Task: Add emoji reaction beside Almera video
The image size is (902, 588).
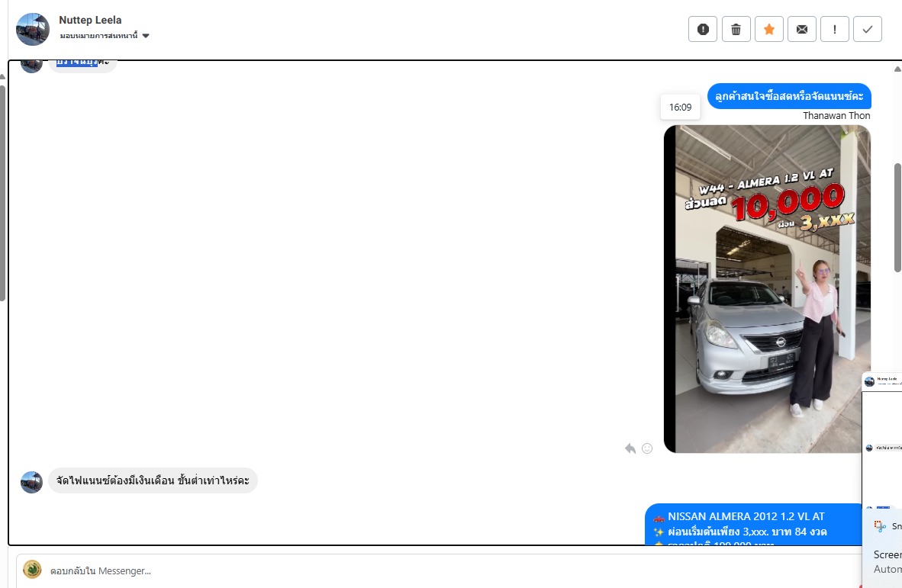Action: click(647, 448)
